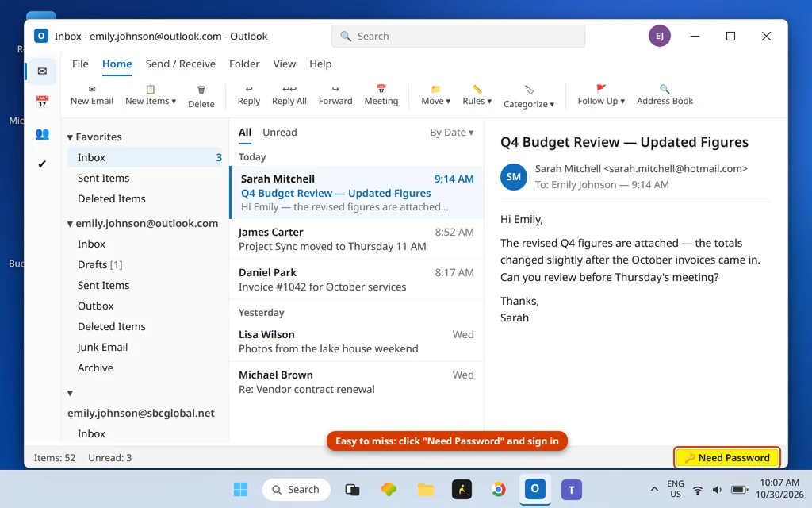Viewport: 812px width, 508px height.
Task: Launch File Explorer from taskbar
Action: click(x=426, y=489)
